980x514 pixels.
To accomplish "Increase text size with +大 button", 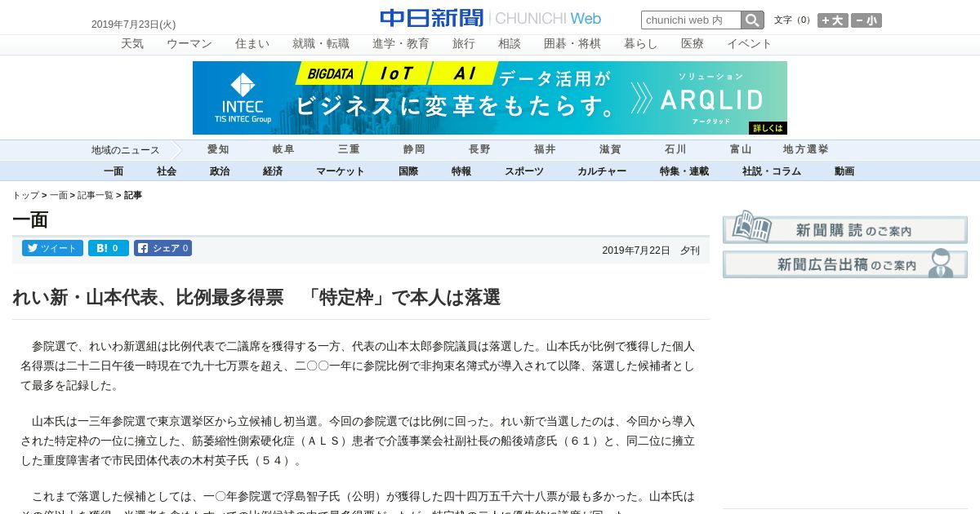I will (833, 20).
